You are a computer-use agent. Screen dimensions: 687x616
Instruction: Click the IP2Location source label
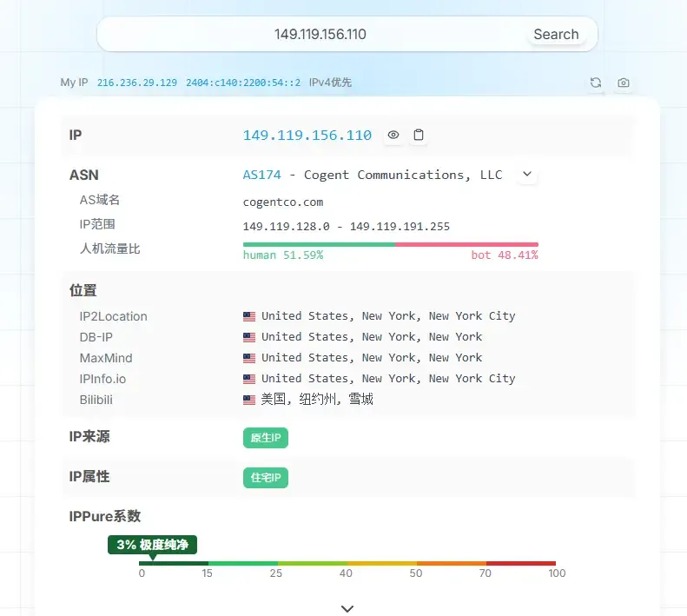click(113, 316)
